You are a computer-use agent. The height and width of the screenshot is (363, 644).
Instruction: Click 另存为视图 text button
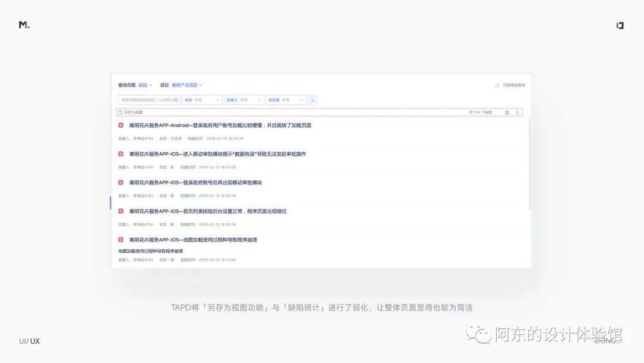coord(133,112)
